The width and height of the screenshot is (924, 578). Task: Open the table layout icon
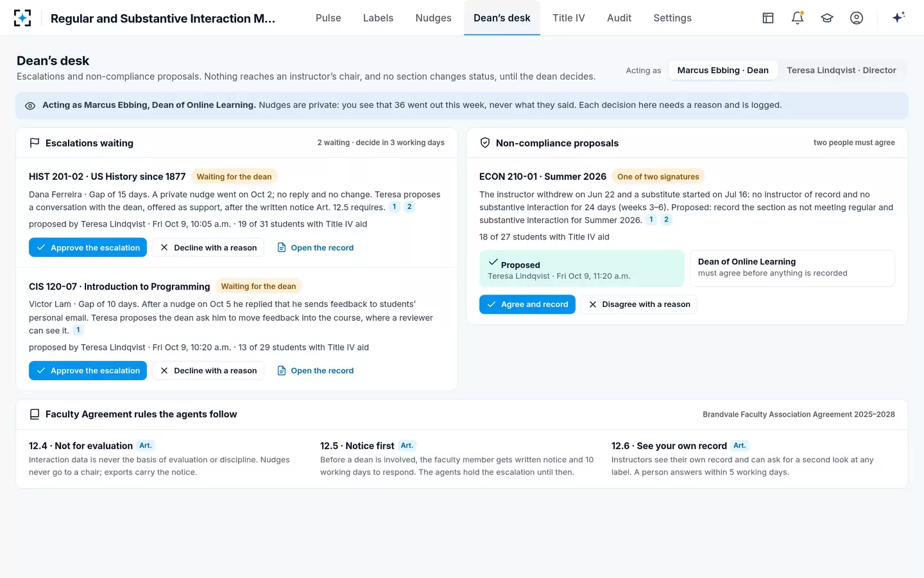pyautogui.click(x=768, y=18)
